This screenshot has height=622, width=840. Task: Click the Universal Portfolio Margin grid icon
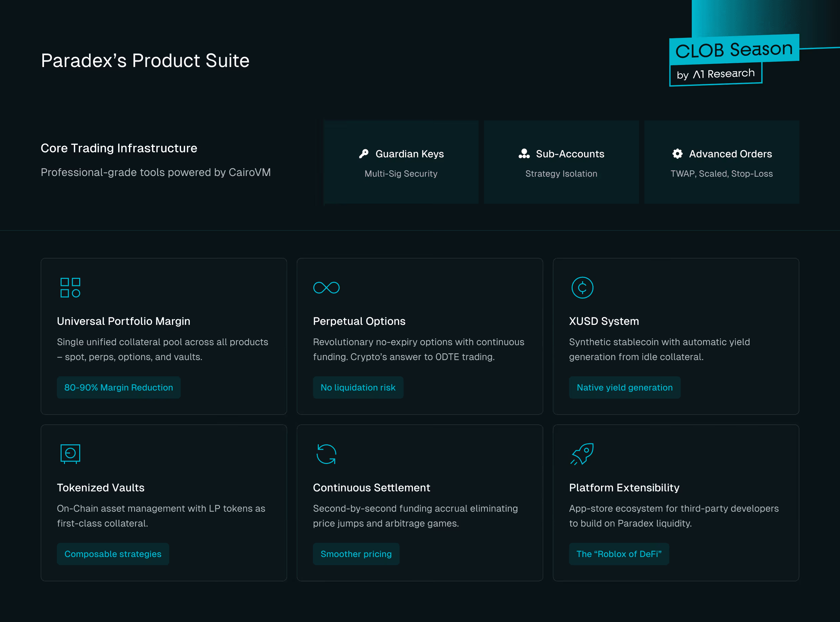70,287
